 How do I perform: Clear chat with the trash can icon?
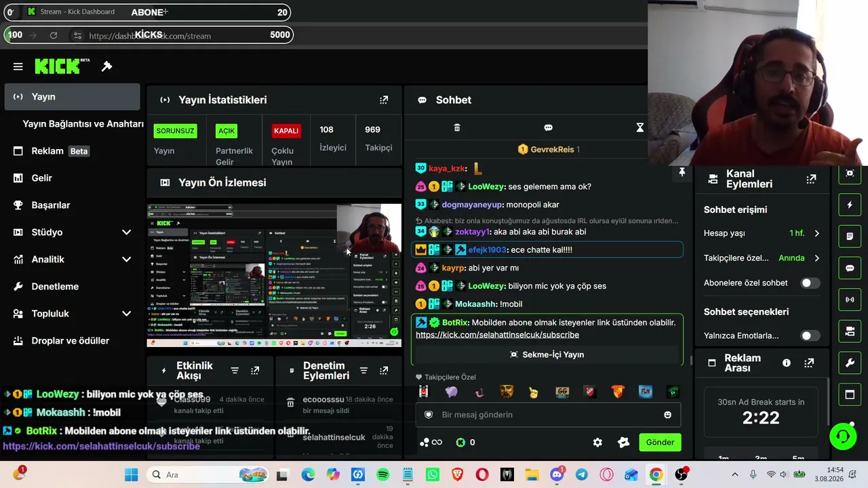(x=457, y=127)
